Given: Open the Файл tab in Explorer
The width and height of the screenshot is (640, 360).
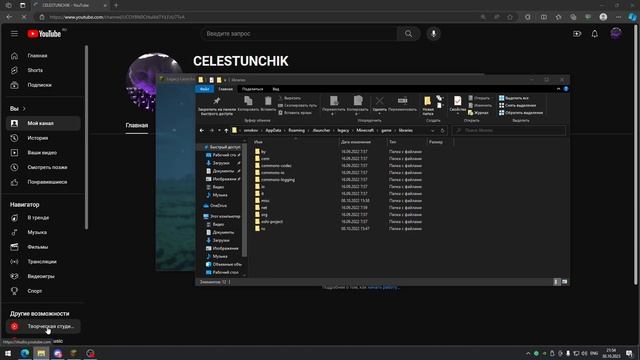Looking at the screenshot, I should pos(205,89).
